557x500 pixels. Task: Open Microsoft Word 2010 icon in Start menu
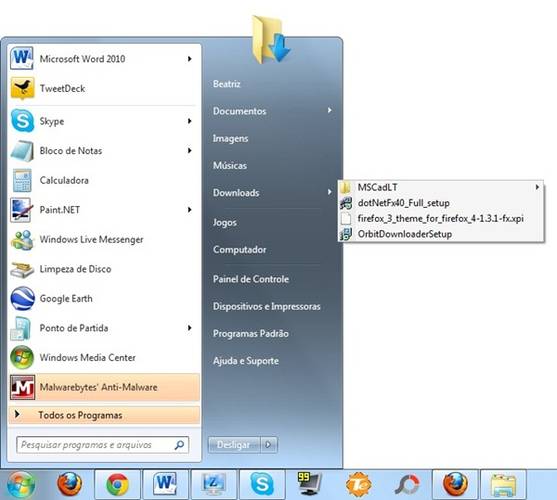(x=22, y=58)
